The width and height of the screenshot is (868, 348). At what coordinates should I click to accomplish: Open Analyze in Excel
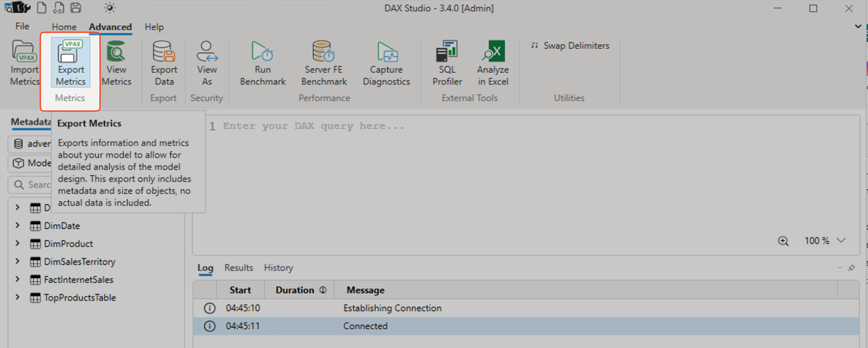point(493,62)
